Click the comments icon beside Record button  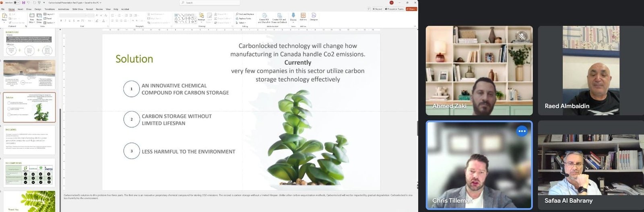tap(369, 9)
